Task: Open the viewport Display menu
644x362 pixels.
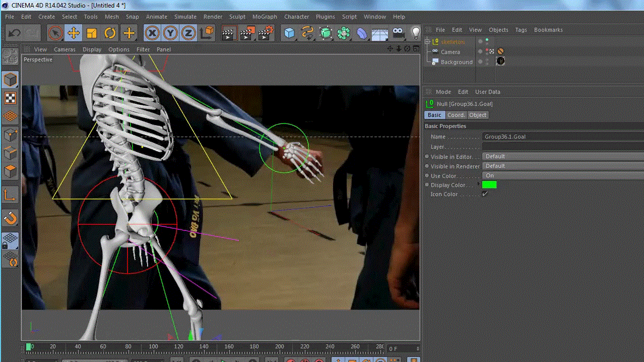Action: 92,49
